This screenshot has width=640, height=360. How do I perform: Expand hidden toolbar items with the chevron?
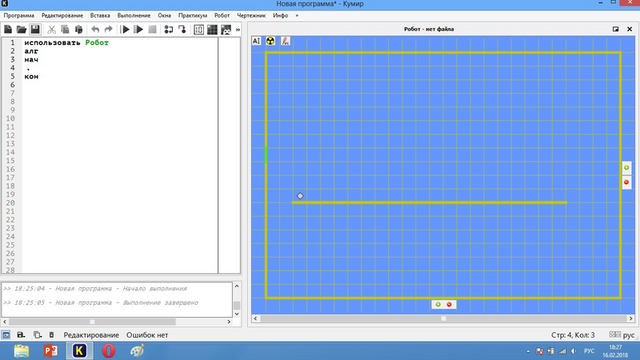238,29
